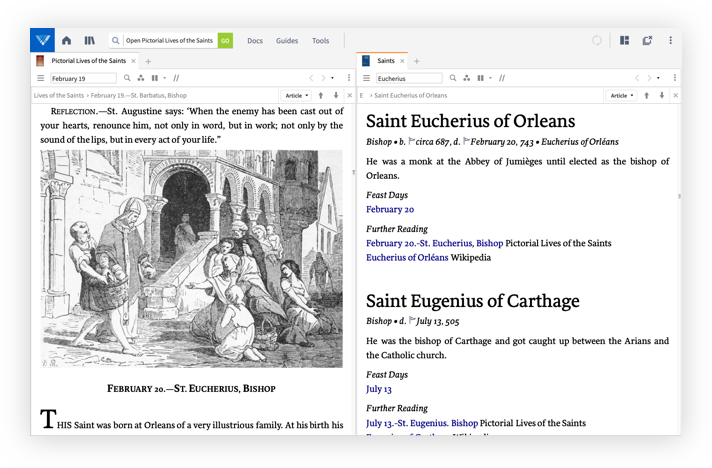
Task: Click the St. Eucherius engraving illustration
Action: coord(191,259)
